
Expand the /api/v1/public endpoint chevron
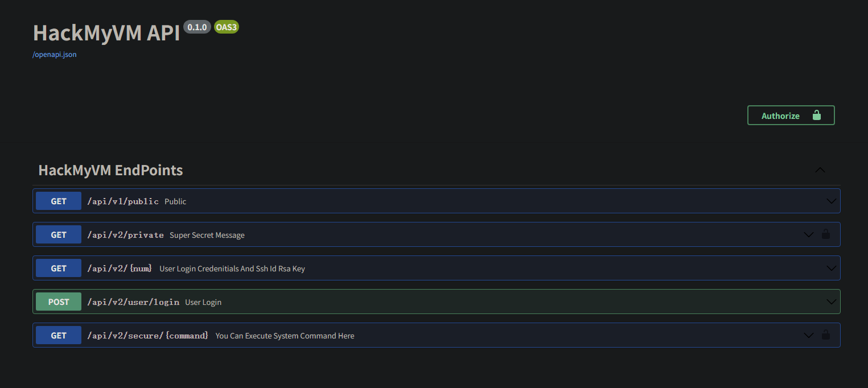[831, 201]
